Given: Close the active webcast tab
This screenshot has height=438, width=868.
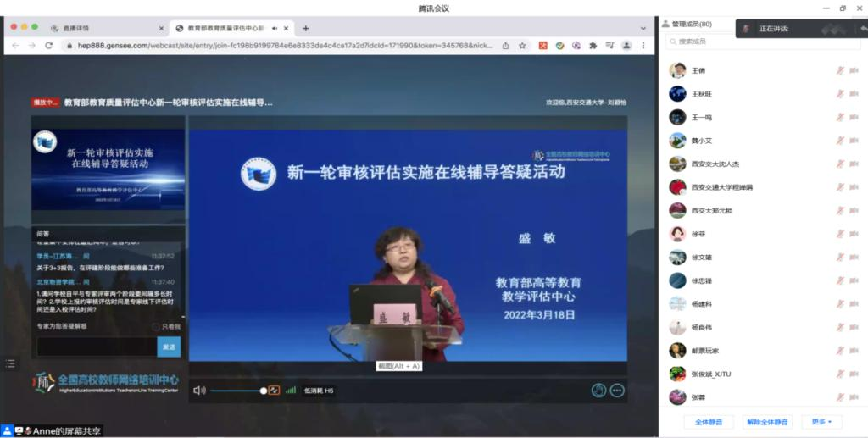Looking at the screenshot, I should [x=287, y=28].
